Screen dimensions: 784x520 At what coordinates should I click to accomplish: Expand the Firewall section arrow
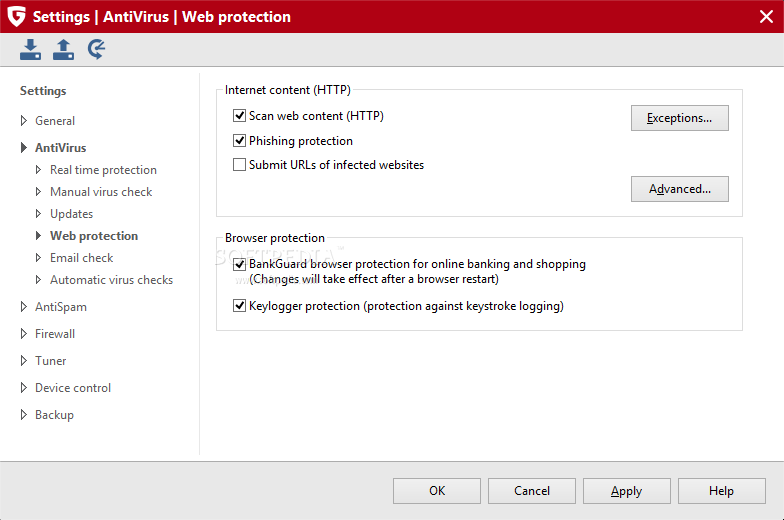pos(24,334)
